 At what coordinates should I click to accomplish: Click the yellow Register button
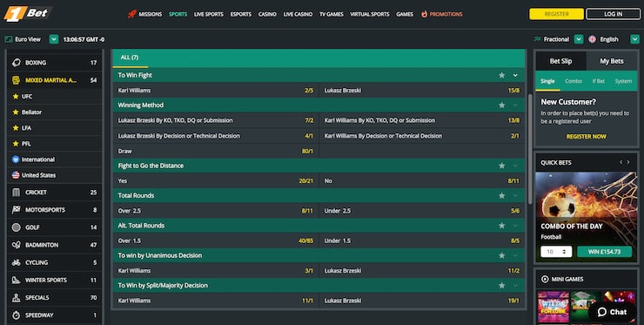click(556, 14)
